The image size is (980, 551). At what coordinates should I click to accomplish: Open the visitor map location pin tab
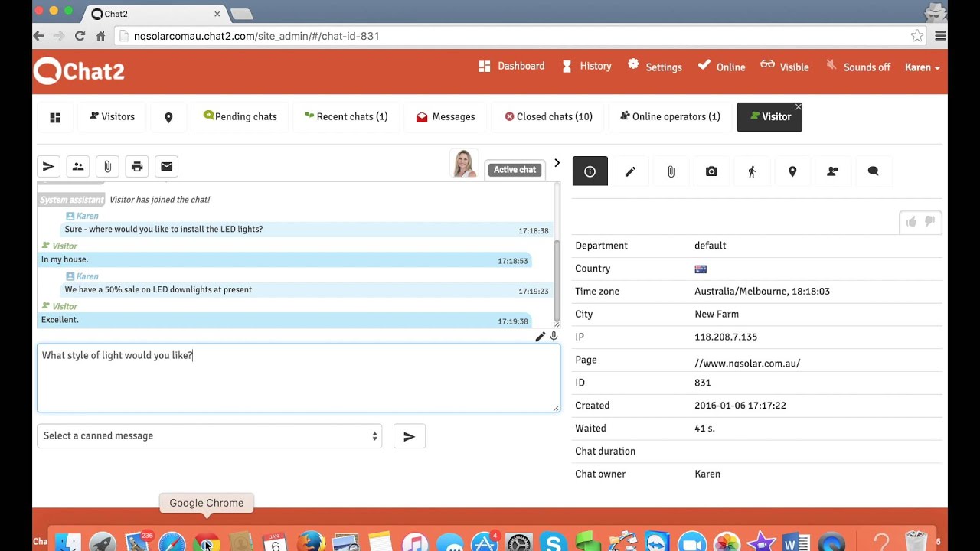pos(792,171)
